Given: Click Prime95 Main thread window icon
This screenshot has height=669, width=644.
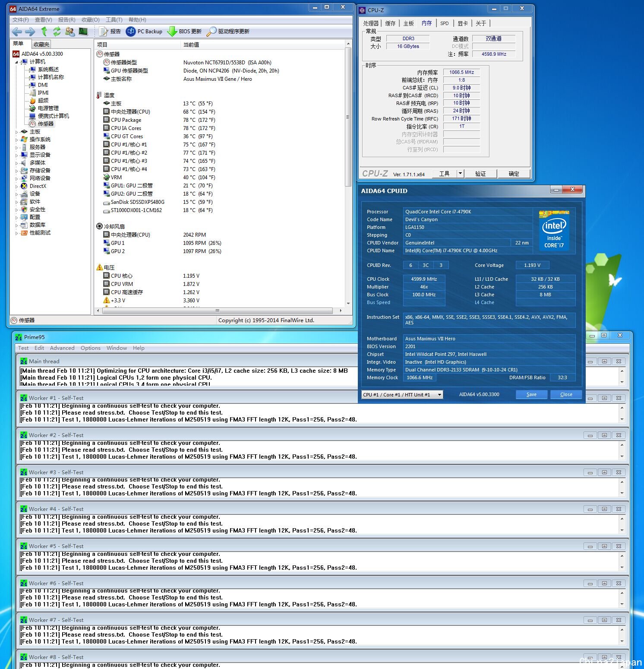Looking at the screenshot, I should pos(24,361).
